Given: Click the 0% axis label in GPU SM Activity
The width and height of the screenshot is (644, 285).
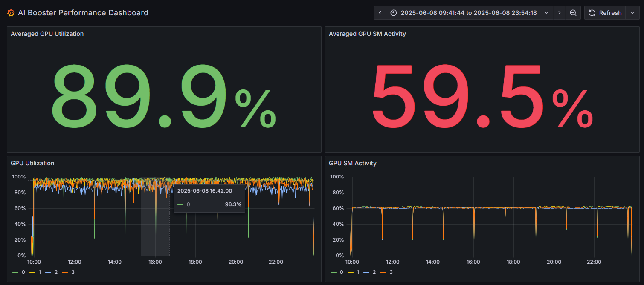Looking at the screenshot, I should click(x=340, y=256).
